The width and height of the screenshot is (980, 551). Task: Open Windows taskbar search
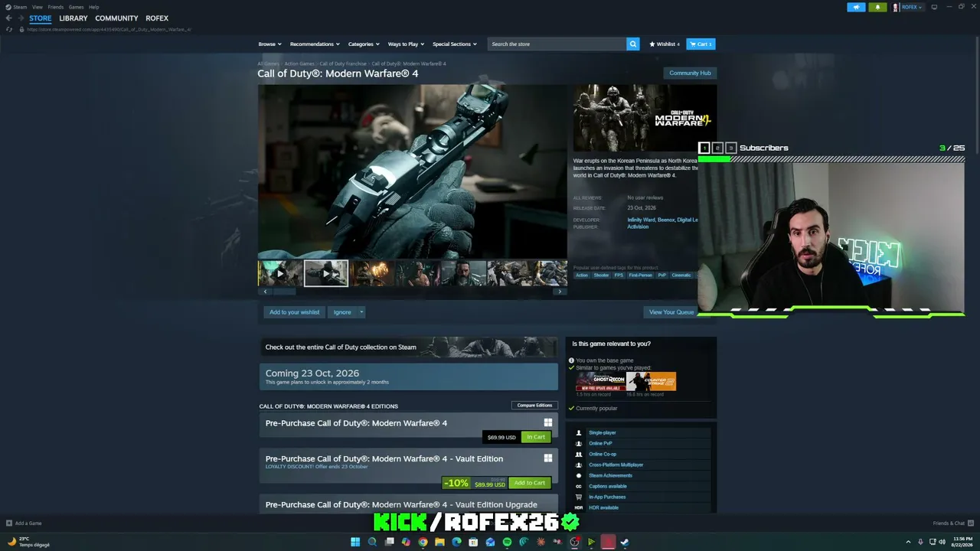point(372,542)
